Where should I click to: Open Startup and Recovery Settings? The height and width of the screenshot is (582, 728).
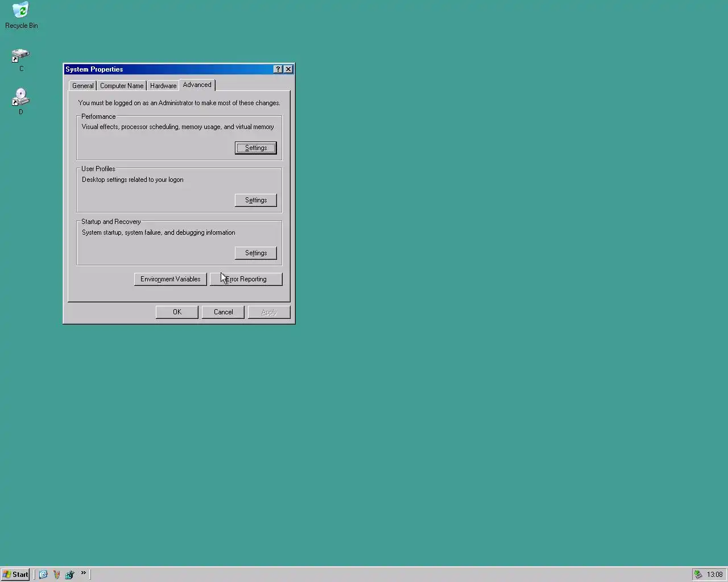point(256,253)
